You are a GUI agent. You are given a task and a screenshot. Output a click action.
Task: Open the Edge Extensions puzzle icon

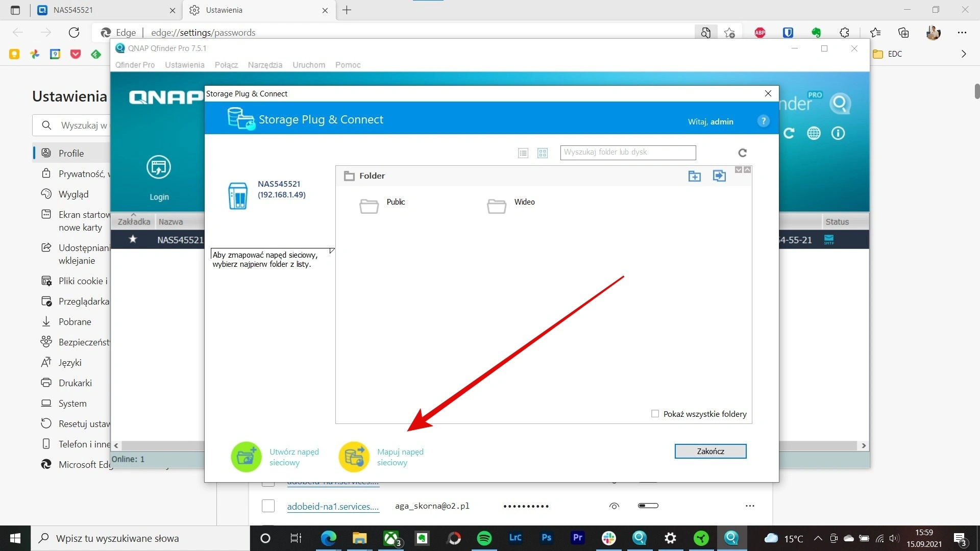click(844, 33)
